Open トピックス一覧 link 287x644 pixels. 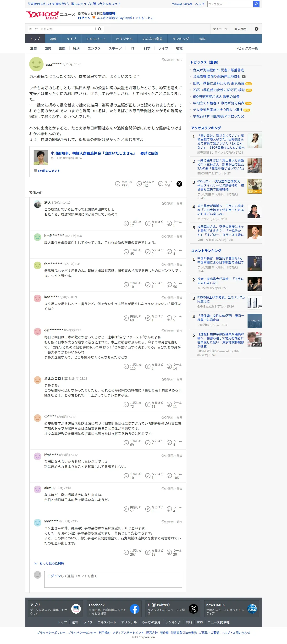[x=246, y=48]
